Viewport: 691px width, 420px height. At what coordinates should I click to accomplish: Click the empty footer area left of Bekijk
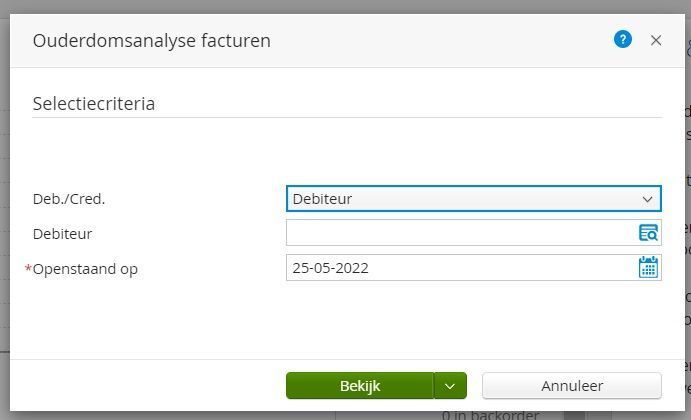(150, 386)
